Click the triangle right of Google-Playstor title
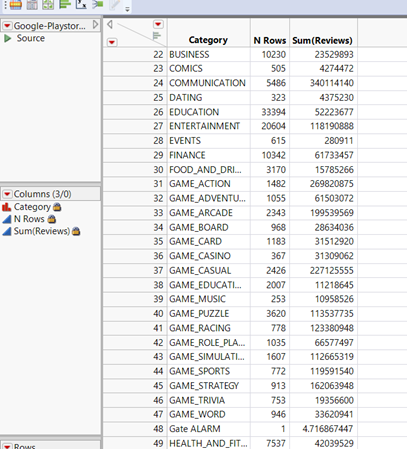This screenshot has height=449, width=407. click(x=95, y=25)
